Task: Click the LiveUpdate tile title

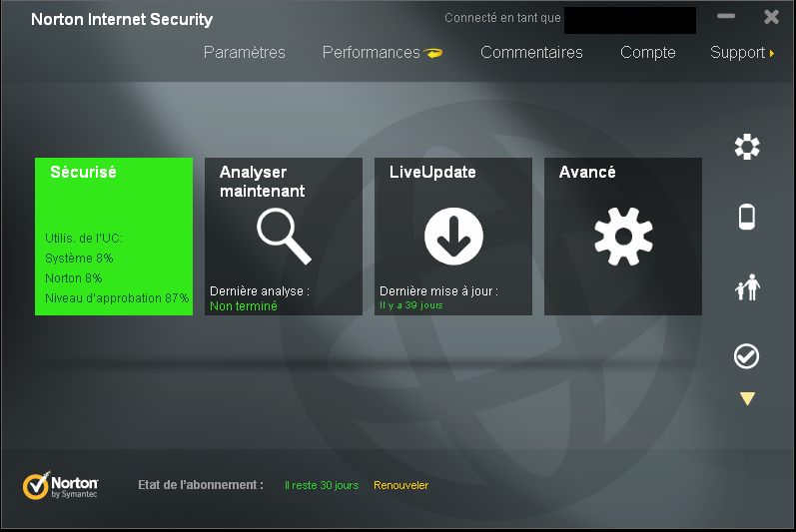Action: coord(432,172)
